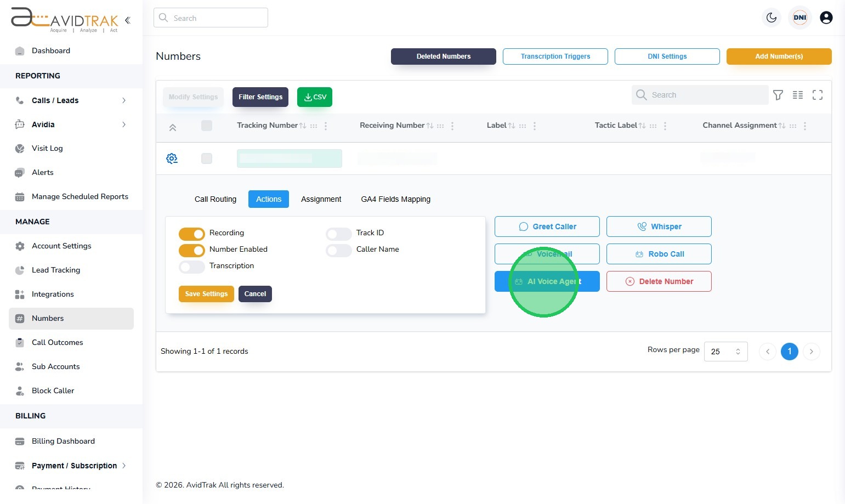The image size is (845, 504).
Task: Tick the select-all checkbox in table header
Action: (207, 126)
